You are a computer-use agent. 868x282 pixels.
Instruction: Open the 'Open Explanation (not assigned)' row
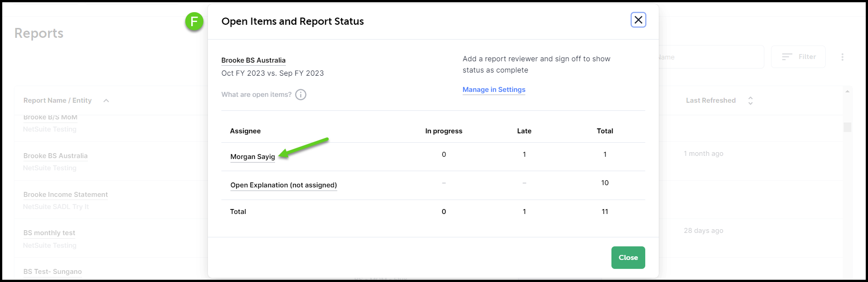pyautogui.click(x=283, y=185)
